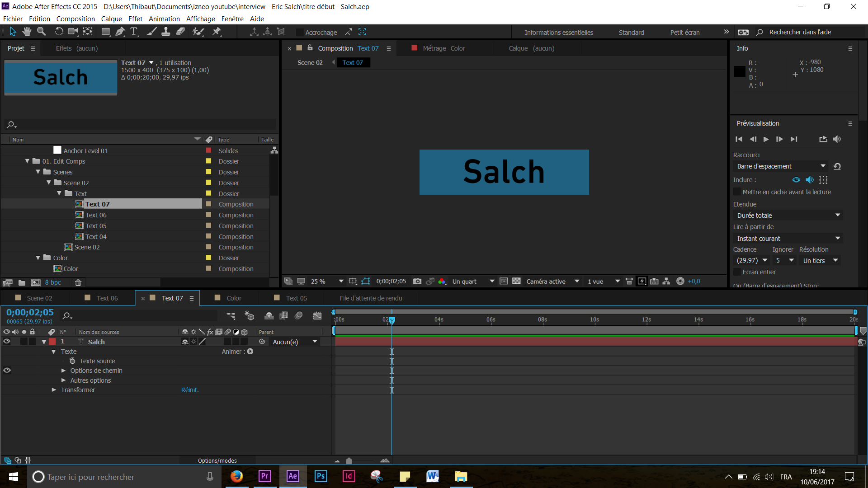Open the Un tiers resolution dropdown
The width and height of the screenshot is (868, 488).
(x=821, y=260)
